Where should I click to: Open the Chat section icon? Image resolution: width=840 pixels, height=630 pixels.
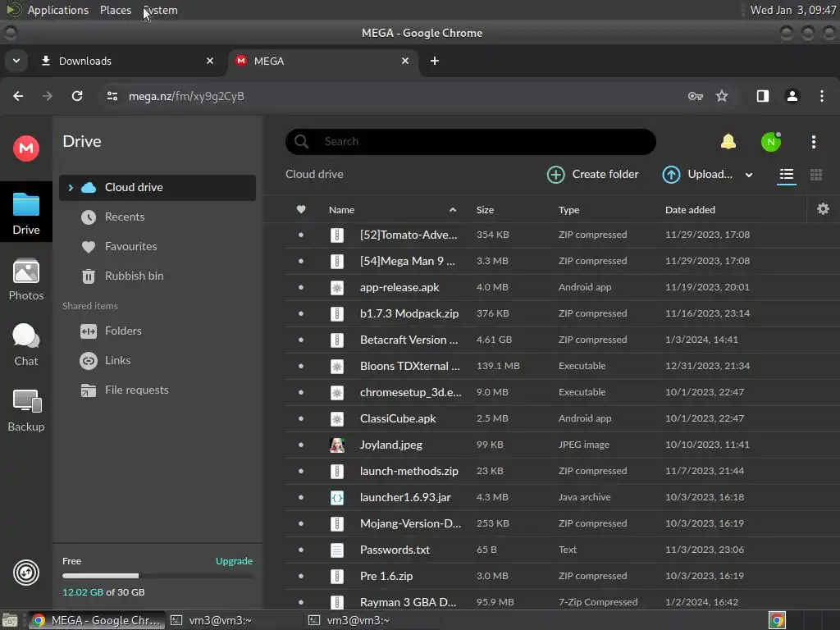[x=25, y=336]
